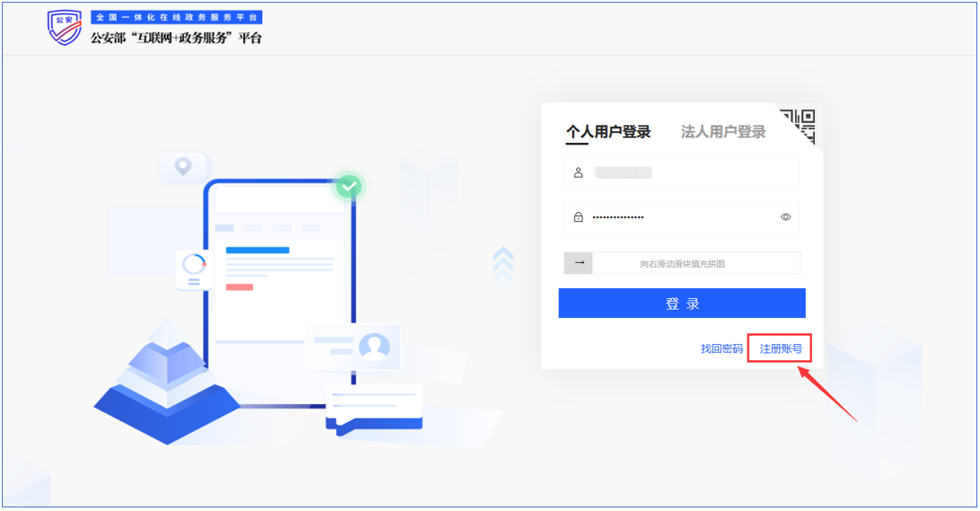The width and height of the screenshot is (980, 511).
Task: Click the location pin illustration icon
Action: (x=183, y=166)
